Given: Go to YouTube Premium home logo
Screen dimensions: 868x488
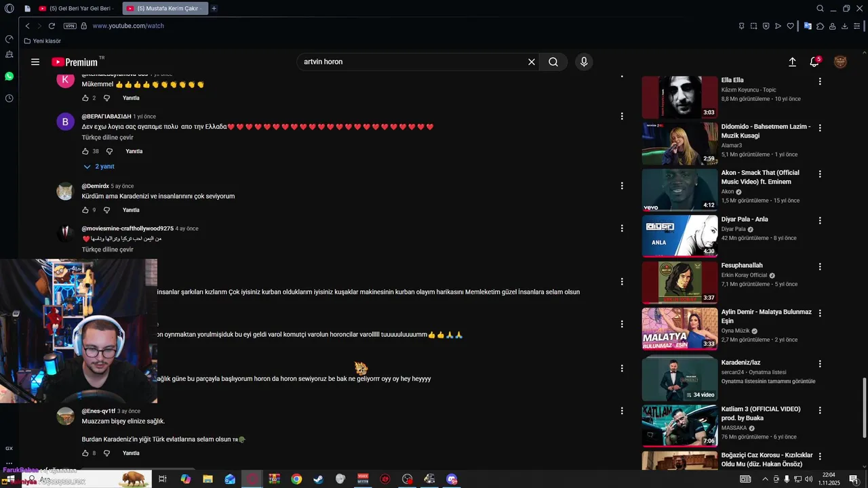Looking at the screenshot, I should click(x=75, y=62).
